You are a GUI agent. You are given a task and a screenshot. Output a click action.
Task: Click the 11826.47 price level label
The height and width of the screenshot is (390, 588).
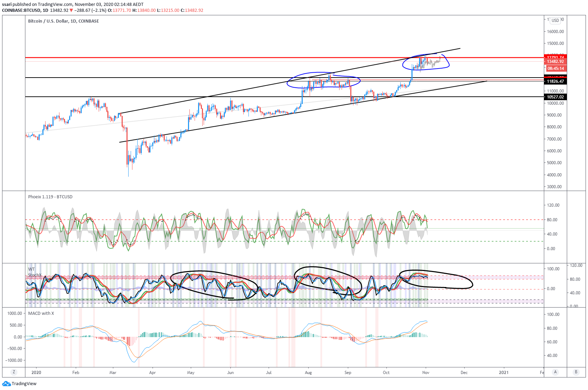tap(555, 81)
